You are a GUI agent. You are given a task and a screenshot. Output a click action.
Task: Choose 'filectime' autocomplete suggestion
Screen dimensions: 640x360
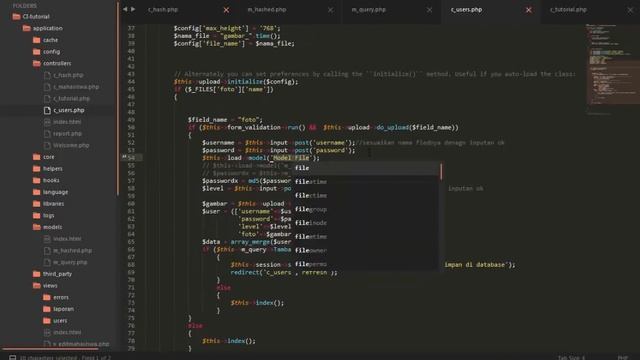pos(365,196)
